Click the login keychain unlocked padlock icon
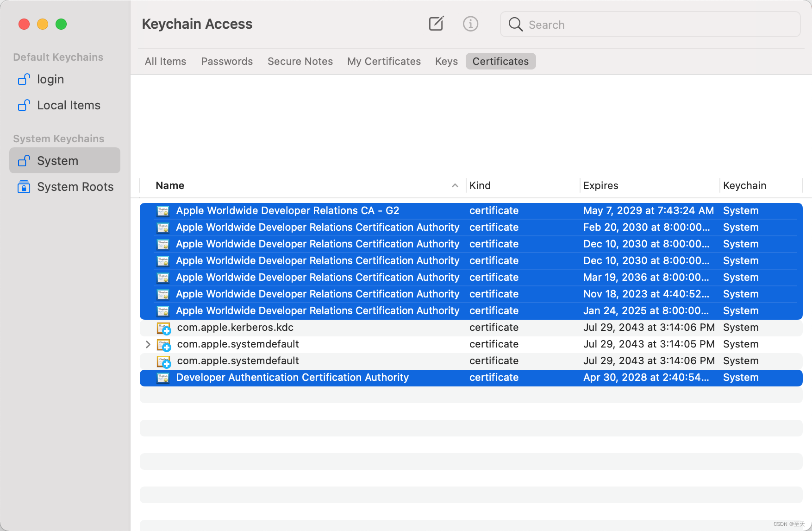The height and width of the screenshot is (531, 812). [24, 79]
